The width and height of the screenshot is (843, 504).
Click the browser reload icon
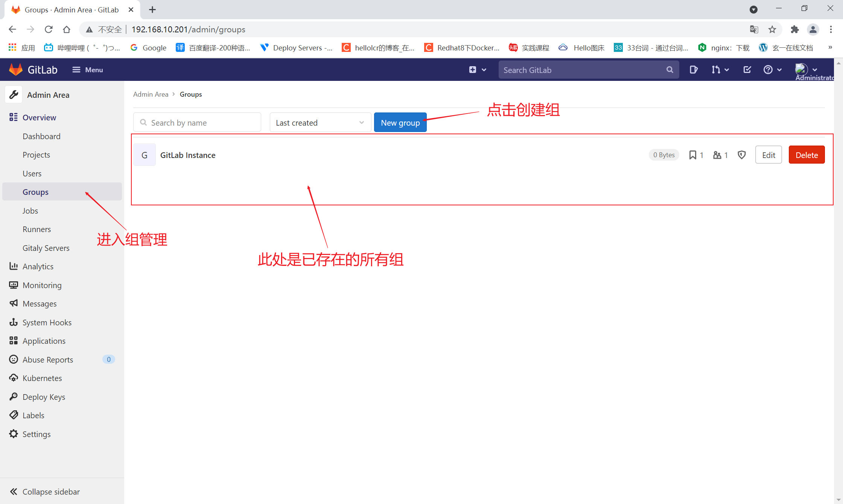point(49,29)
